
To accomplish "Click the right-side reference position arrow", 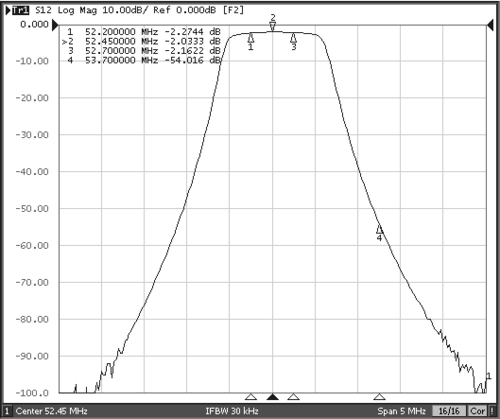I will [x=490, y=25].
